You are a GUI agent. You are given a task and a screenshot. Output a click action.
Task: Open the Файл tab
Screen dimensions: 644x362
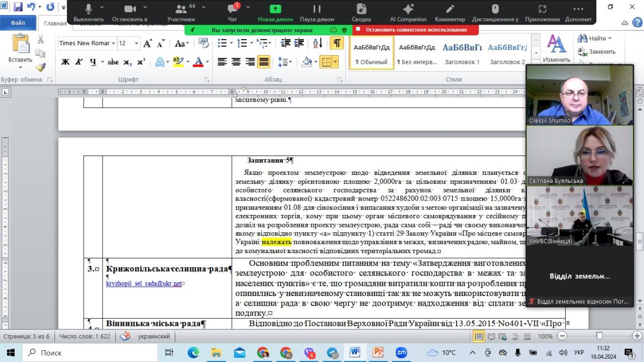coord(18,23)
